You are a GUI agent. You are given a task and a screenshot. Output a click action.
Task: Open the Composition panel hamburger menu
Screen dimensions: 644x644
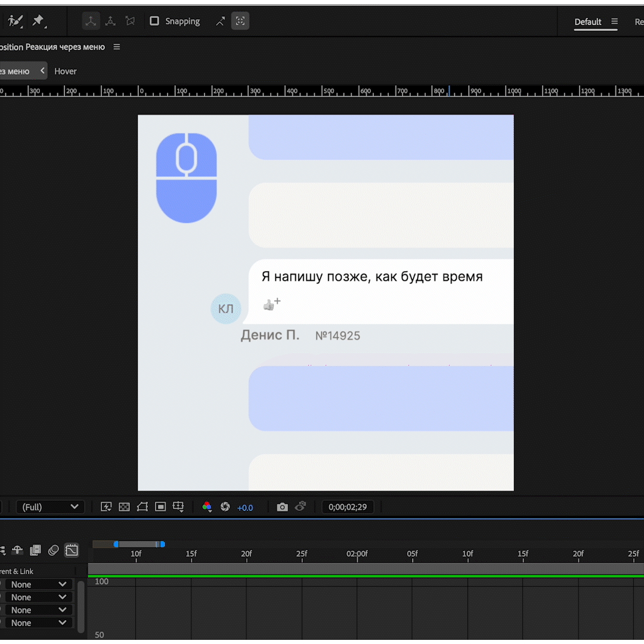(x=117, y=47)
